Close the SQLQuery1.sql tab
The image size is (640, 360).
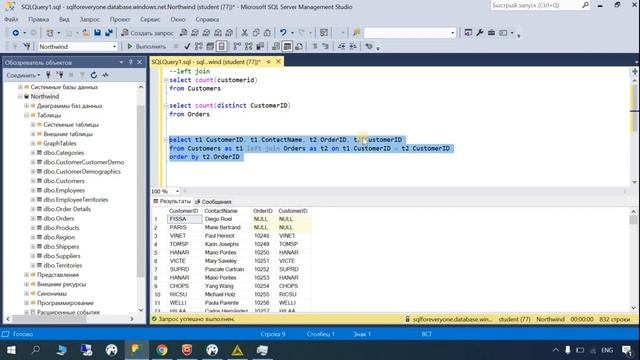[278, 62]
